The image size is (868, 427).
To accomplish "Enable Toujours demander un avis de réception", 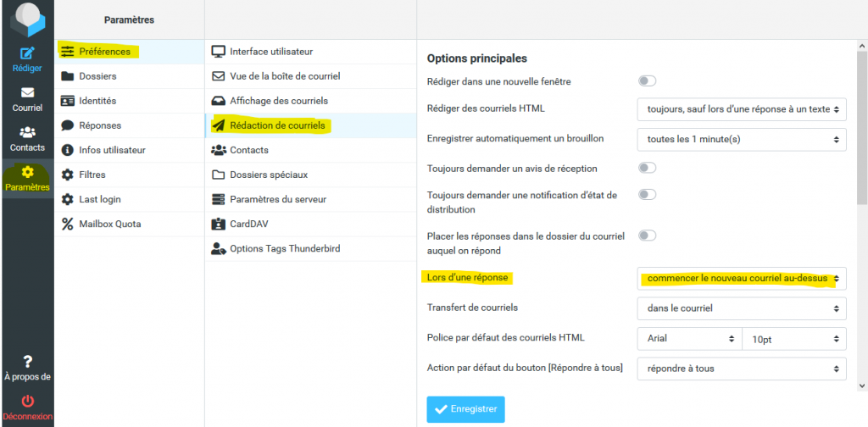I will pos(648,168).
